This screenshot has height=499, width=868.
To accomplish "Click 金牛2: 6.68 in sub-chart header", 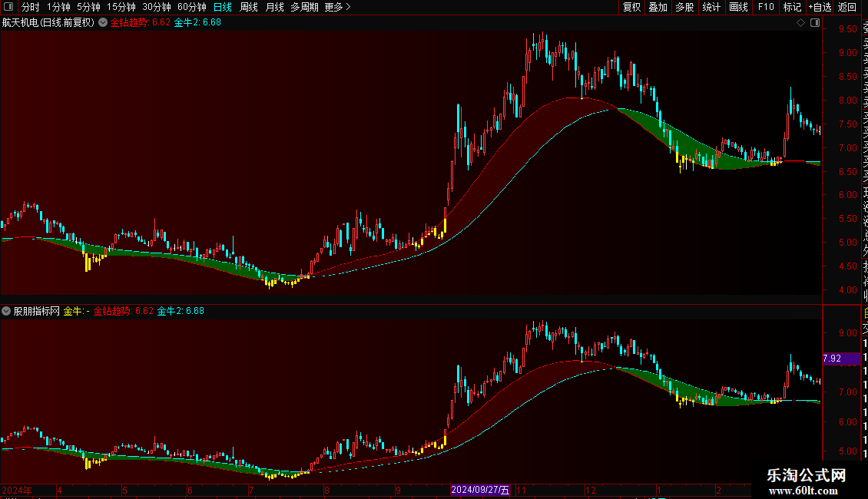I will [x=181, y=312].
